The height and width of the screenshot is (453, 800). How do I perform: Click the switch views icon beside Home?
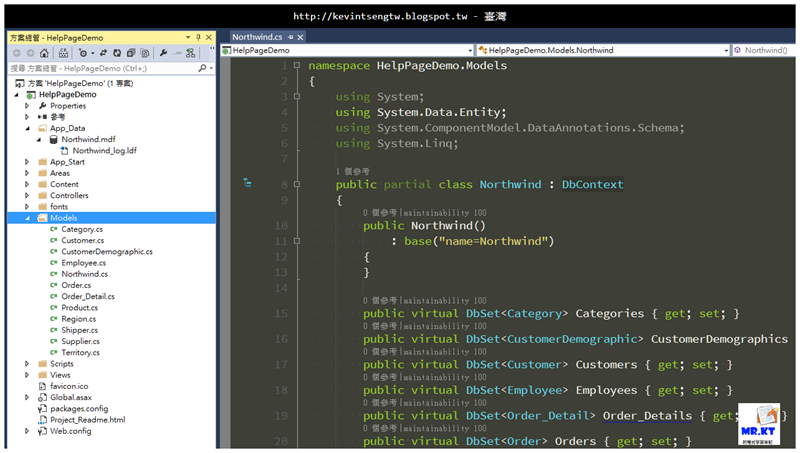63,53
